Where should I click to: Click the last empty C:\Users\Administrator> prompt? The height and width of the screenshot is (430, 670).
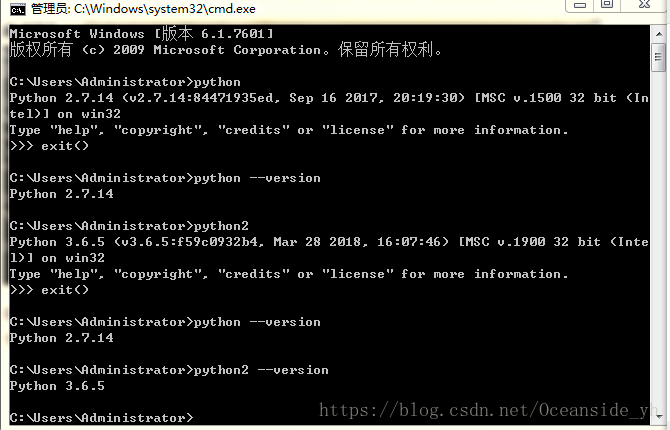point(101,418)
